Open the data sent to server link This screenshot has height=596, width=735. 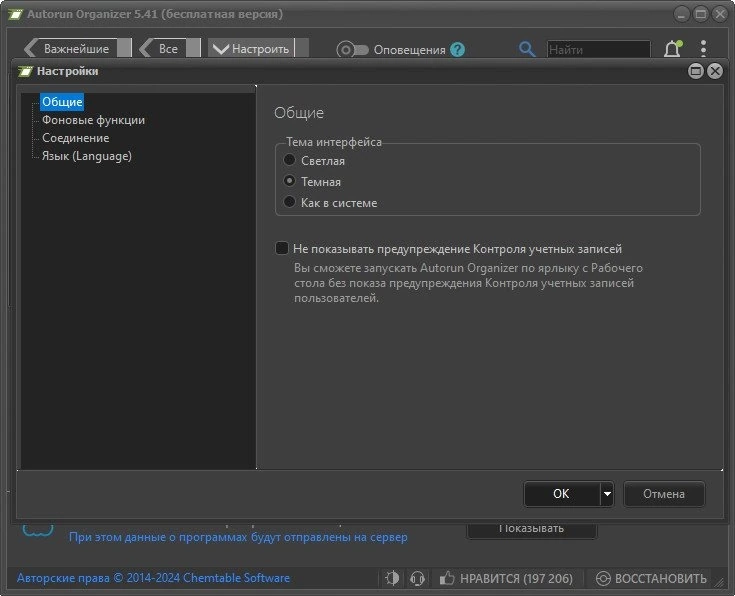238,537
